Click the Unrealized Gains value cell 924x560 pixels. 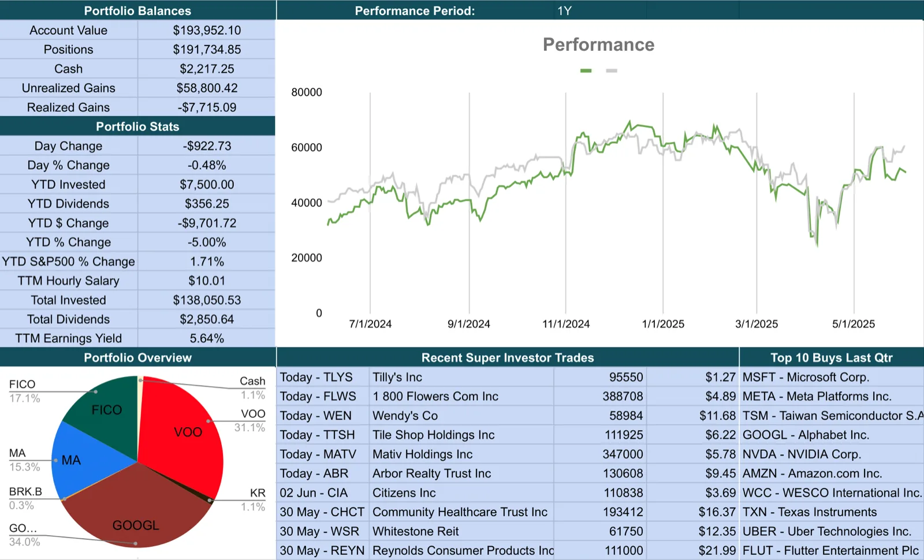[x=207, y=88]
